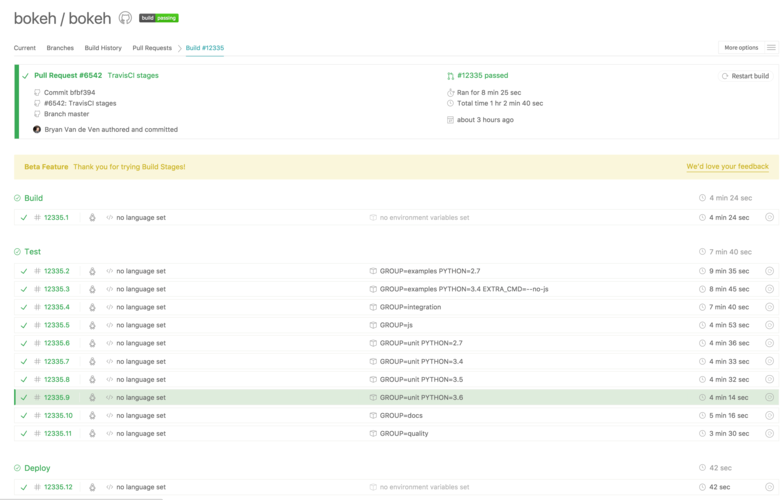Click the commit icon beside Commit bfbf394

pos(37,92)
